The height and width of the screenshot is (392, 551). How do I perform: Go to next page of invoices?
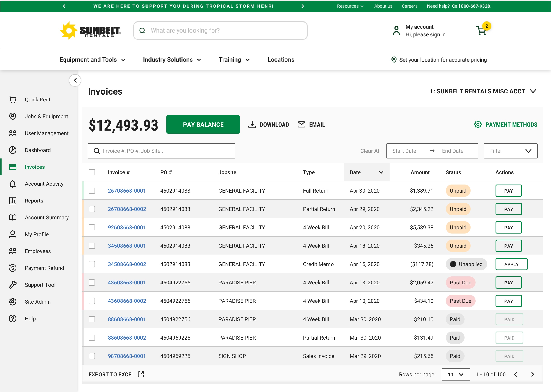tap(533, 374)
